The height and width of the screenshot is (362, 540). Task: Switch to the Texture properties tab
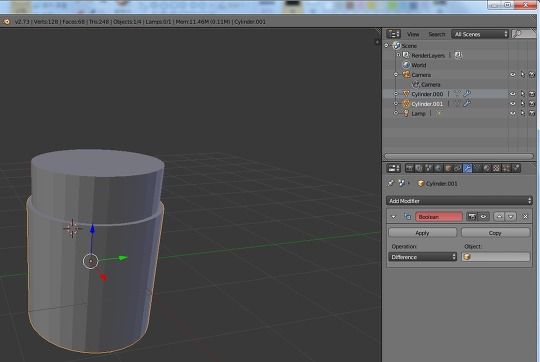coord(496,168)
